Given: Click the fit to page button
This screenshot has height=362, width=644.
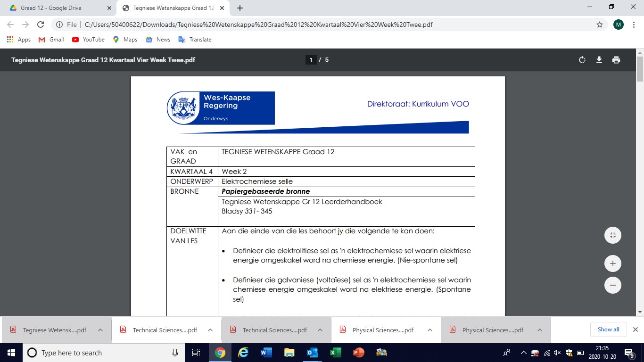Looking at the screenshot, I should click(x=613, y=235).
